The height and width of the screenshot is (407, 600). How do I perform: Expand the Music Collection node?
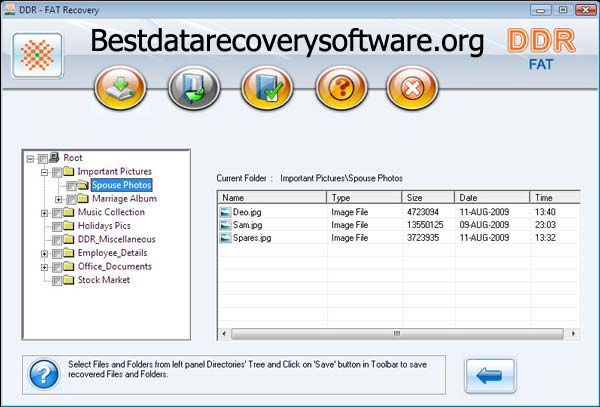(x=44, y=213)
